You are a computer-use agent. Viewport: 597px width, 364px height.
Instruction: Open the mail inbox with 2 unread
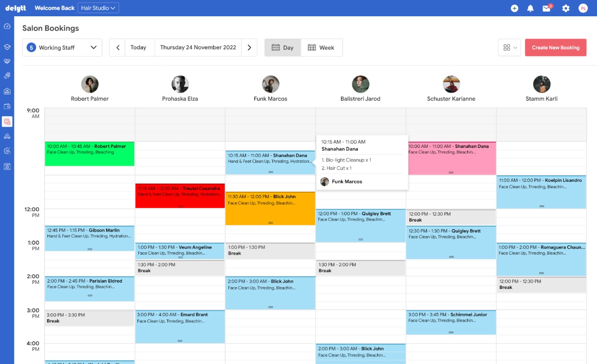pos(547,8)
